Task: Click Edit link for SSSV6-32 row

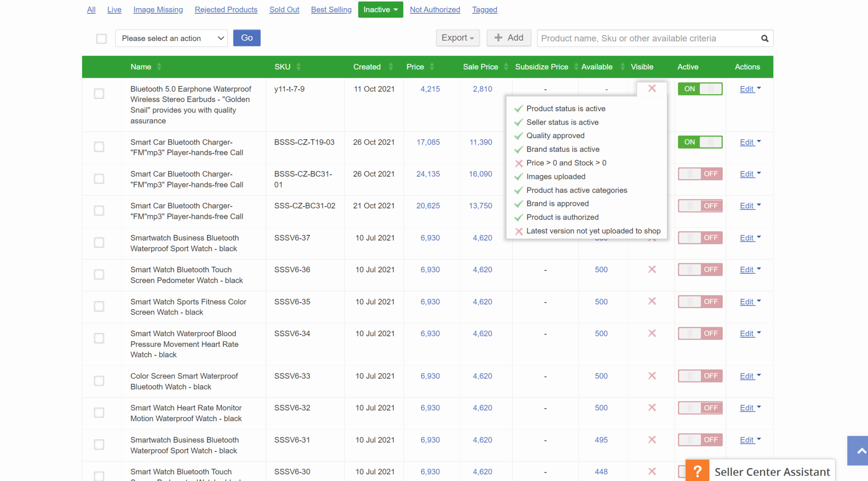Action: coord(747,408)
